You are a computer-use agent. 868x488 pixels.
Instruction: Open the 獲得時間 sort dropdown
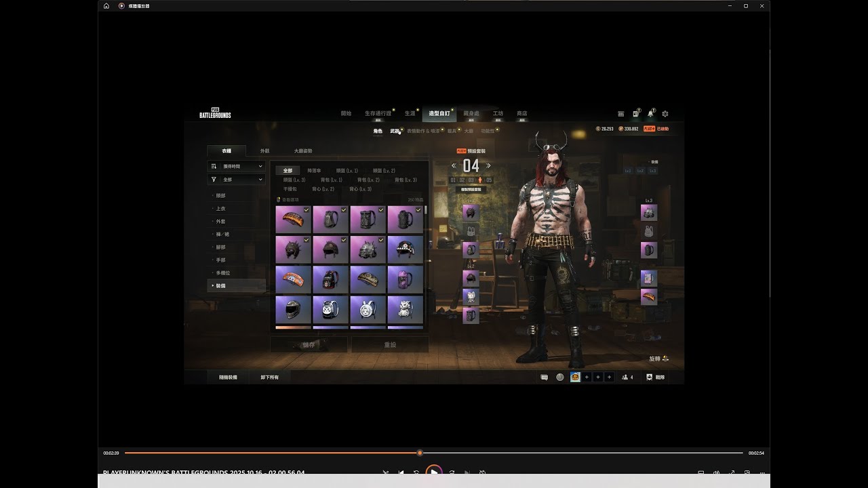pyautogui.click(x=236, y=166)
